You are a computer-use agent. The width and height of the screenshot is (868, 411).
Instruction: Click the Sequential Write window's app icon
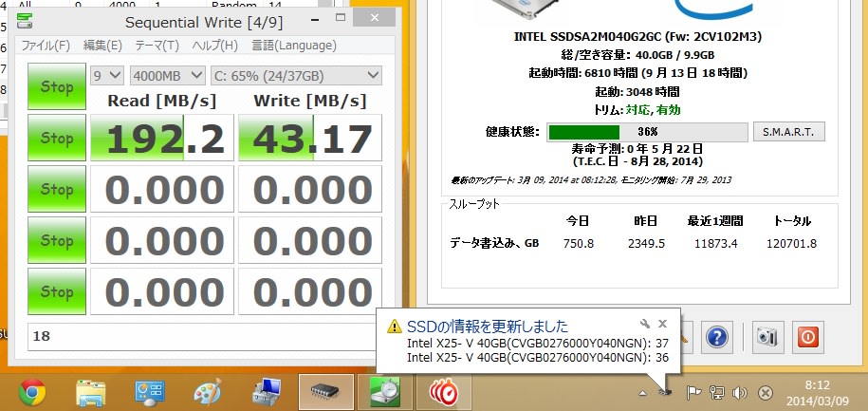[25, 21]
